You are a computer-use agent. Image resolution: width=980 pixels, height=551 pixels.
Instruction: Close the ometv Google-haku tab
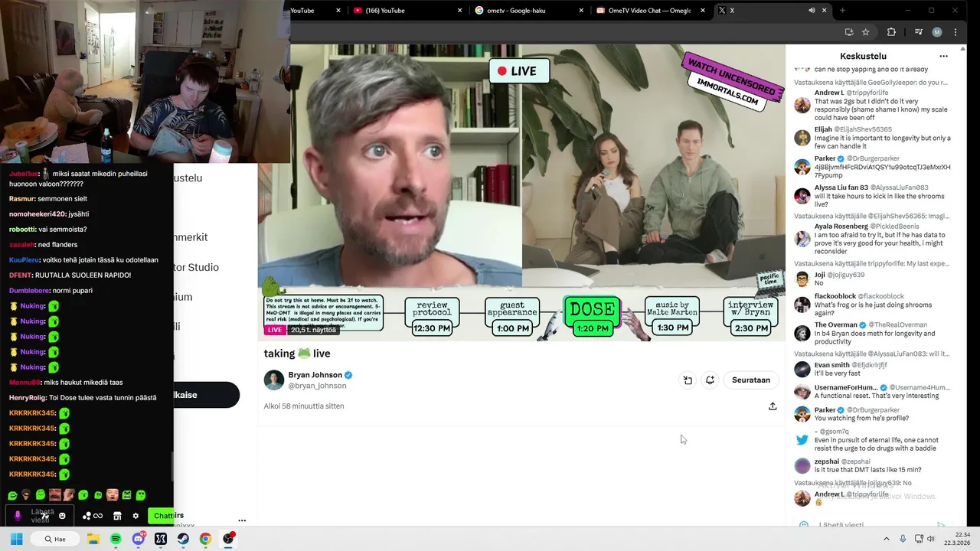[x=581, y=10]
